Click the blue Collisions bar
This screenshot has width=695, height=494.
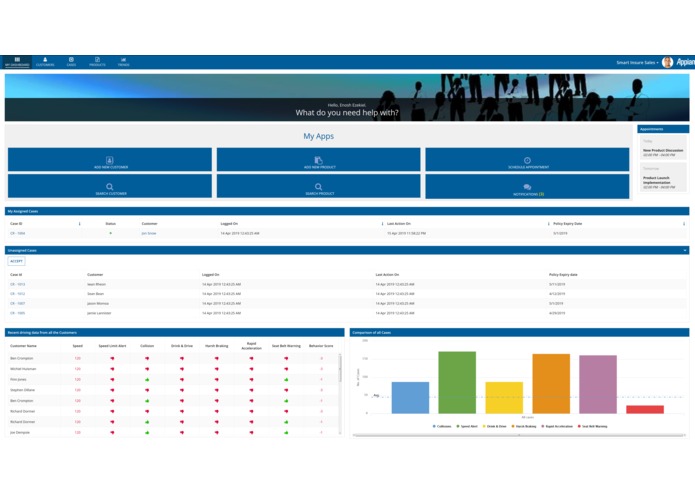point(410,398)
